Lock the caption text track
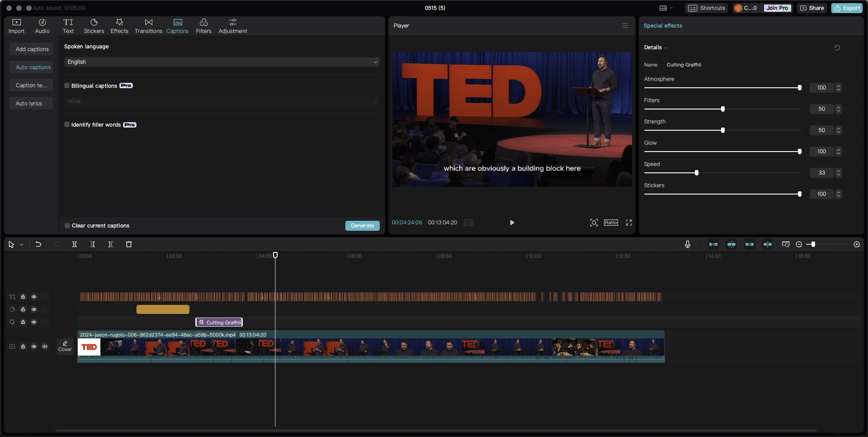The height and width of the screenshot is (437, 868). click(23, 297)
